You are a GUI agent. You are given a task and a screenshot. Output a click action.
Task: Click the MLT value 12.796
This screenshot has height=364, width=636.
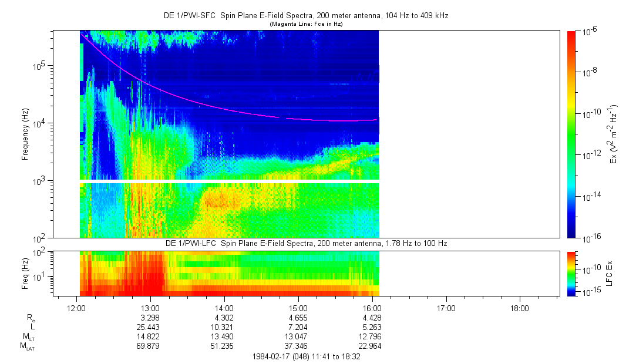click(372, 337)
